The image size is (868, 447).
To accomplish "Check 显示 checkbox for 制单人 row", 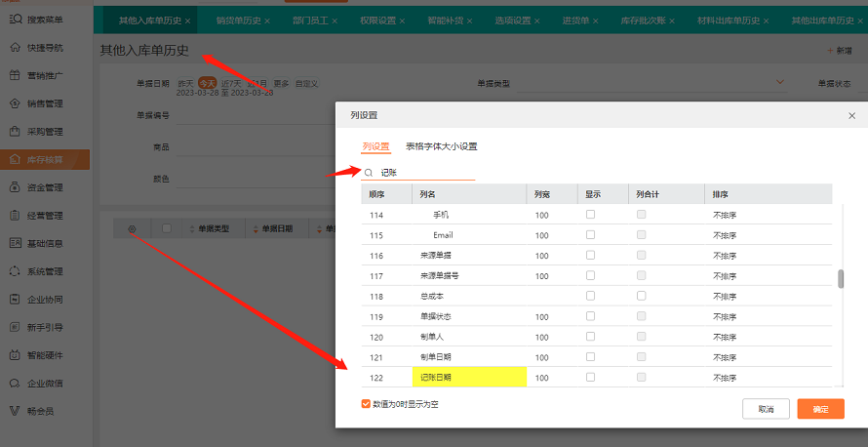I will 591,337.
